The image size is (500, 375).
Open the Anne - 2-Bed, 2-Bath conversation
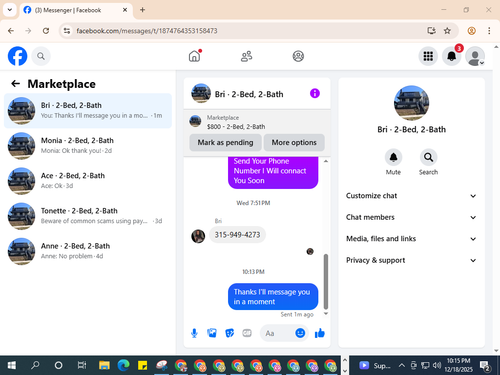coord(88,251)
